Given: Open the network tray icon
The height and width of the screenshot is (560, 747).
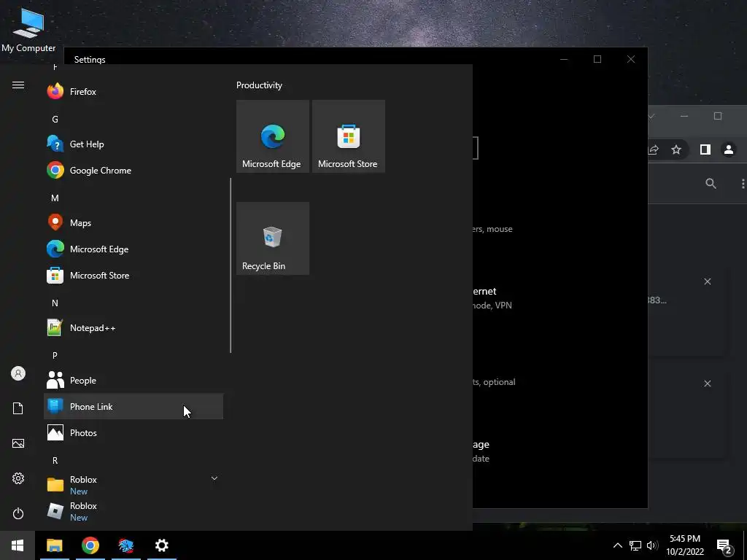Looking at the screenshot, I should pos(635,545).
